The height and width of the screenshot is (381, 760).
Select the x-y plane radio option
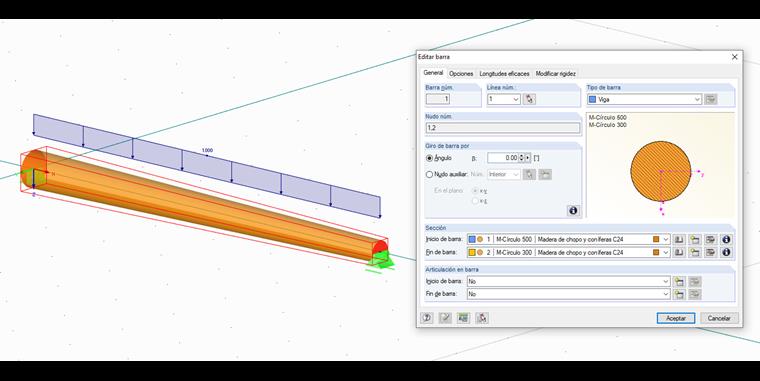pyautogui.click(x=475, y=191)
